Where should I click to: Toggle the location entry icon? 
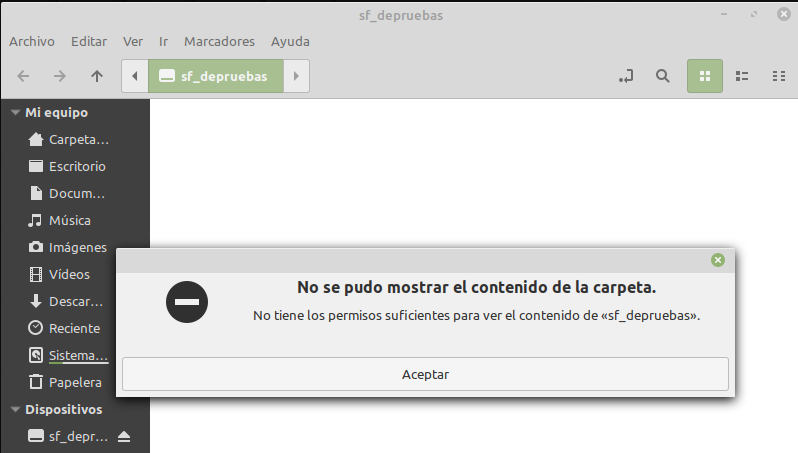[x=626, y=76]
